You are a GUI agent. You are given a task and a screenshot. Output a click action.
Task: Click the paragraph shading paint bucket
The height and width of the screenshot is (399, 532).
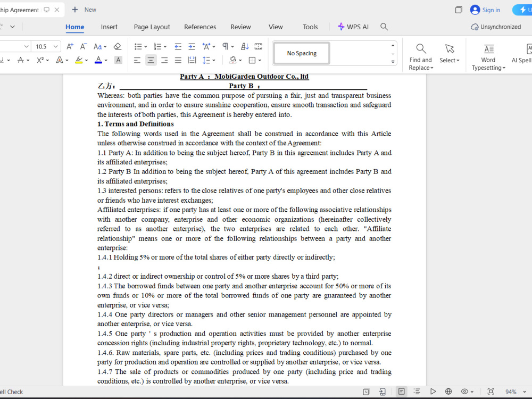click(233, 61)
